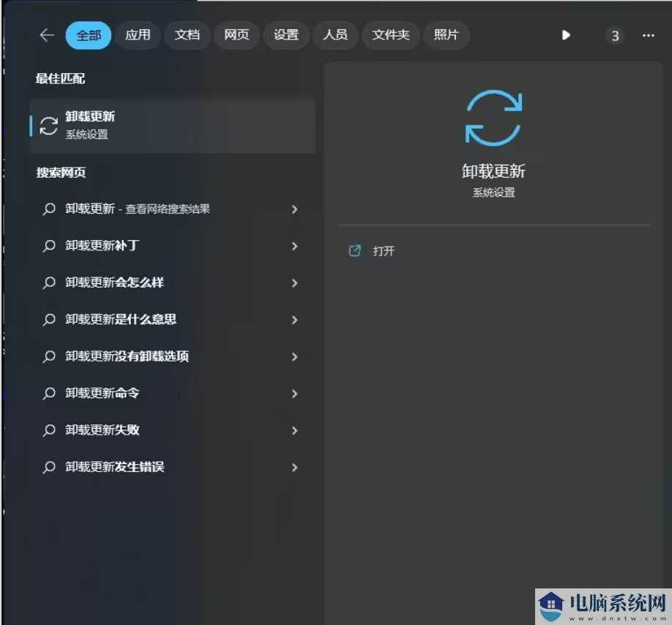The height and width of the screenshot is (625, 672).
Task: Click the 3 notification counter badge
Action: (615, 35)
